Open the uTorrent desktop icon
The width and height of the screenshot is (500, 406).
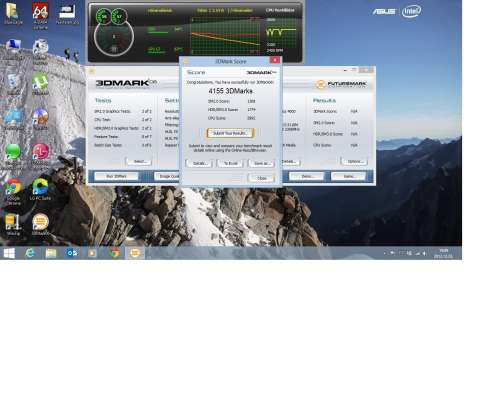[40, 83]
